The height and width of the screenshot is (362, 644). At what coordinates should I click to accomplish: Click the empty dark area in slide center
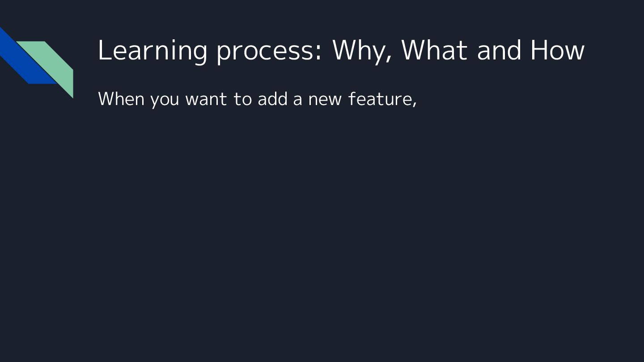[322, 223]
